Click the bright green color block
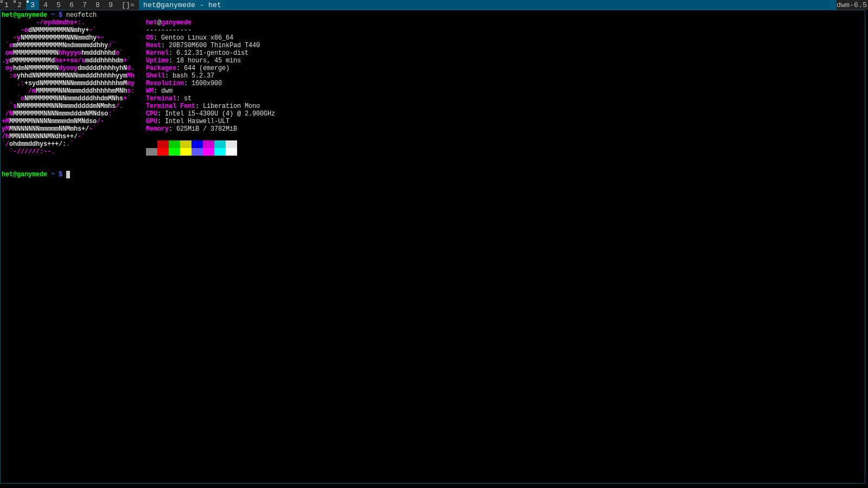 pos(174,152)
